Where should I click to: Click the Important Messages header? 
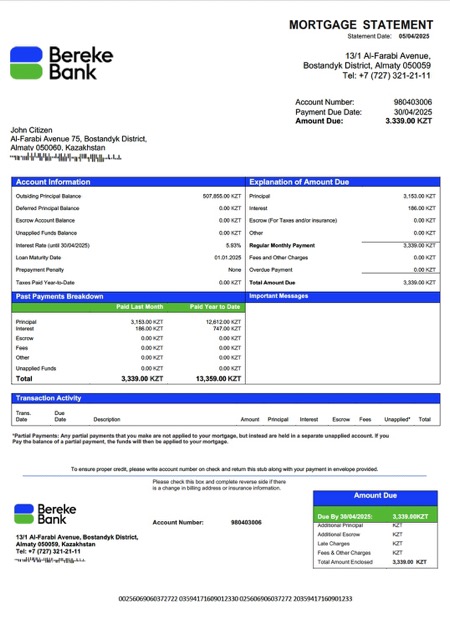pos(343,297)
